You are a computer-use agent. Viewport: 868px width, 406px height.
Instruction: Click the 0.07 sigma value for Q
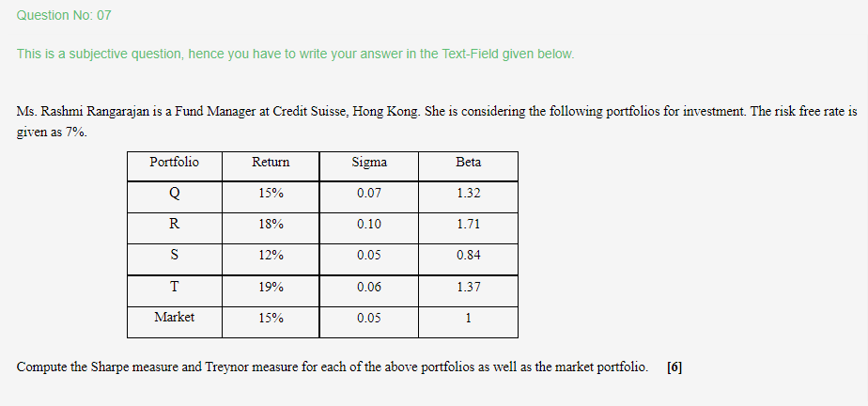(x=369, y=194)
